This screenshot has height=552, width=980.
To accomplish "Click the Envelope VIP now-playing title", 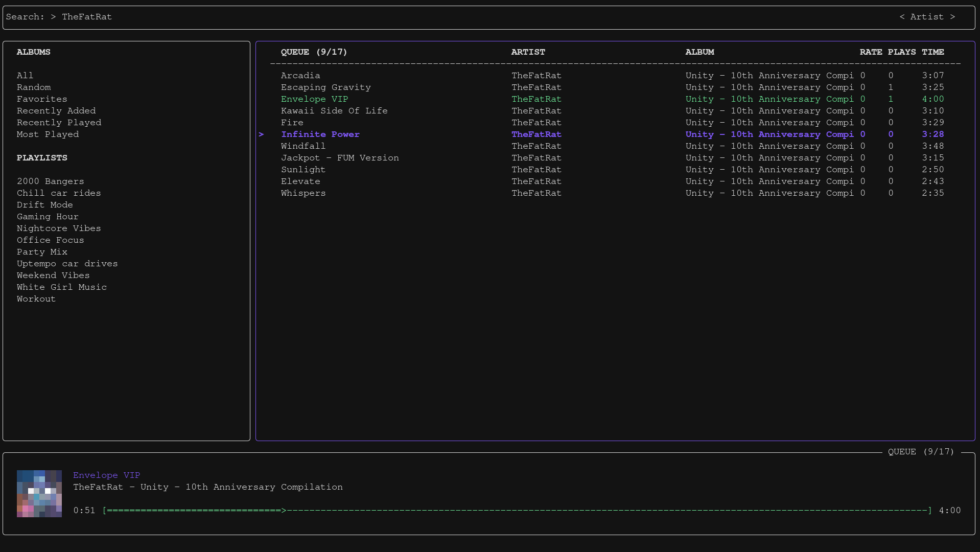I will coord(106,475).
